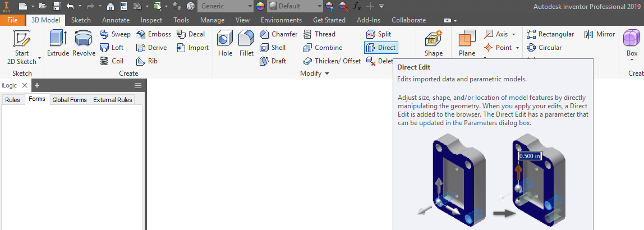Screen dimensions: 644x230
Task: Click the Save disk icon
Action: pyautogui.click(x=57, y=6)
